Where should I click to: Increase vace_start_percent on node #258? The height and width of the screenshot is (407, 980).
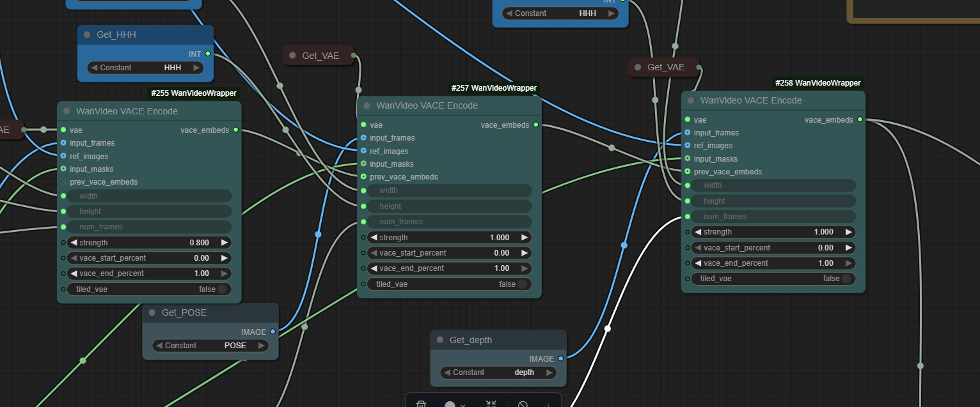849,248
